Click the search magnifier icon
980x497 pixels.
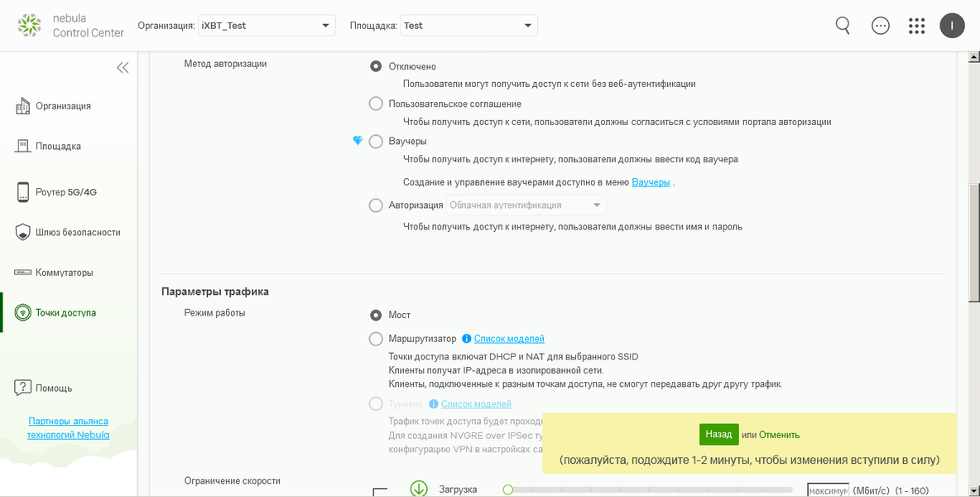point(843,26)
